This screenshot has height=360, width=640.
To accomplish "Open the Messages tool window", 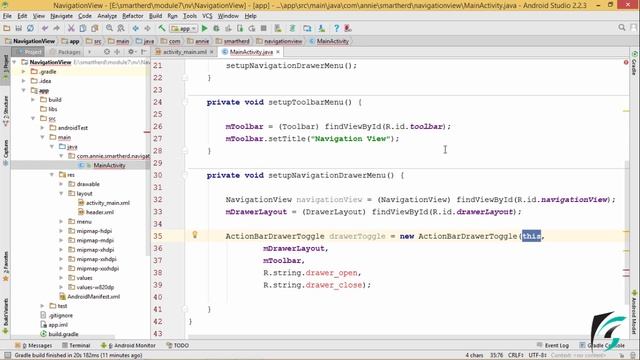I will (34, 345).
